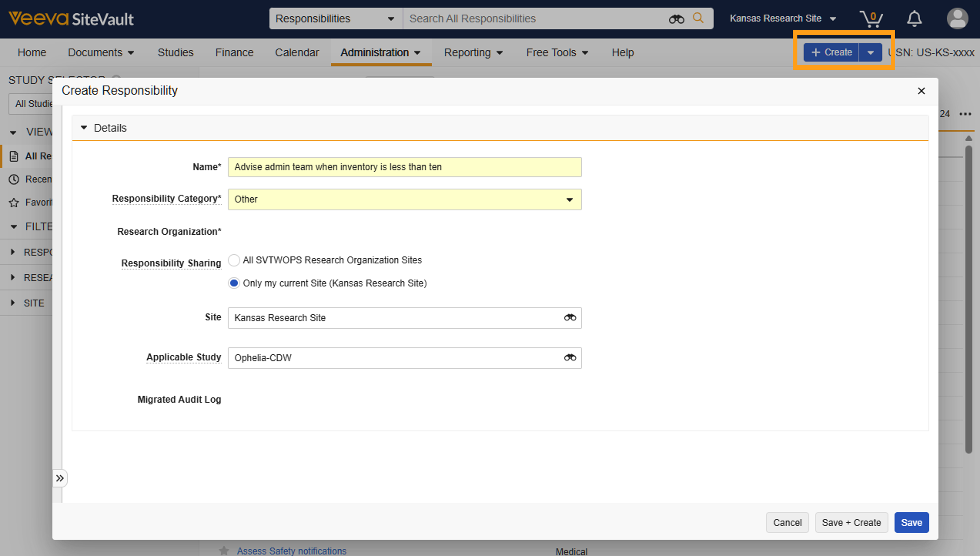Image resolution: width=980 pixels, height=556 pixels.
Task: Go to the Studies tab
Action: pyautogui.click(x=176, y=52)
